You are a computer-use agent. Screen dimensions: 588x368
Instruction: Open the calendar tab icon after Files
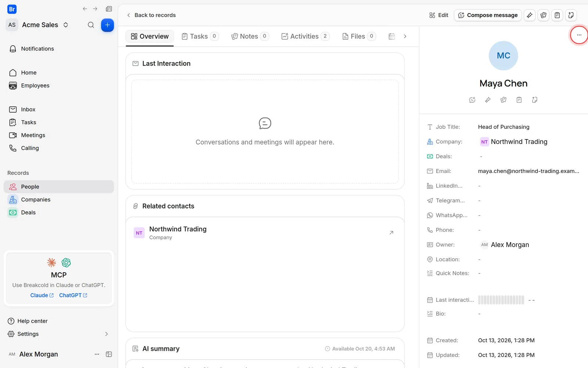pos(392,36)
